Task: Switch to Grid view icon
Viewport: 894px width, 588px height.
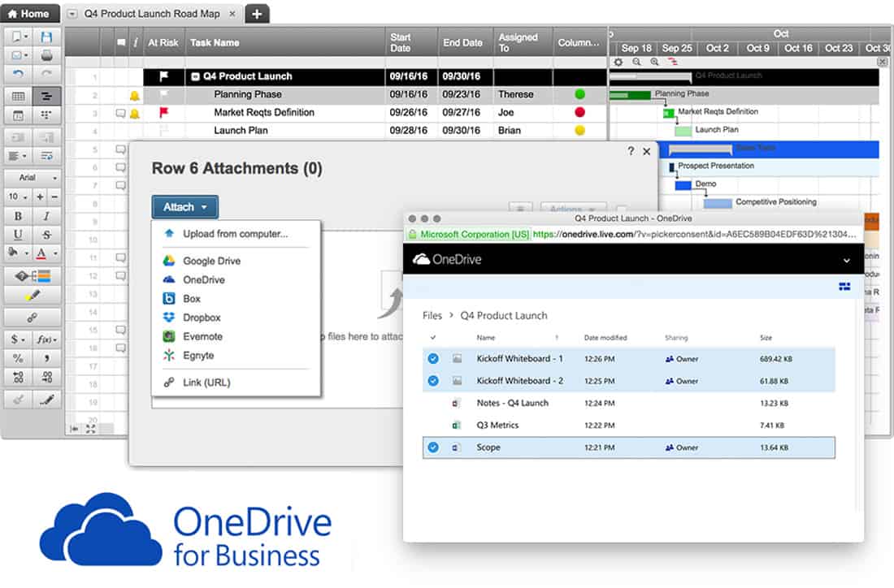Action: [18, 97]
